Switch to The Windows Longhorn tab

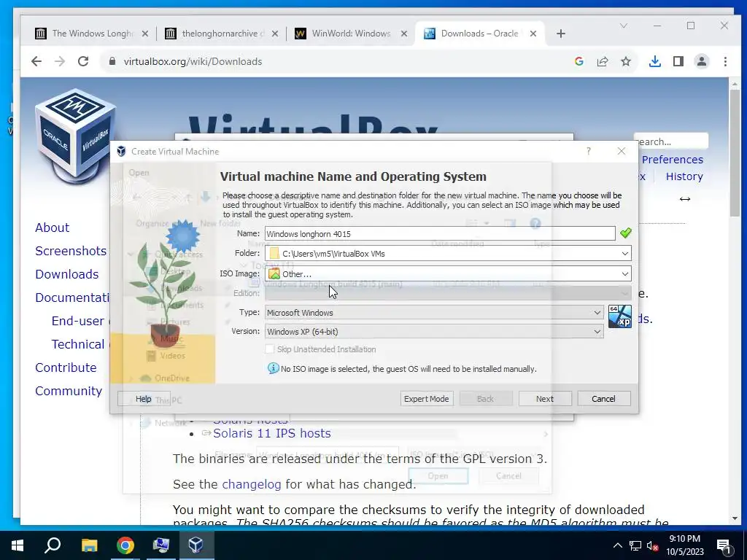(93, 34)
